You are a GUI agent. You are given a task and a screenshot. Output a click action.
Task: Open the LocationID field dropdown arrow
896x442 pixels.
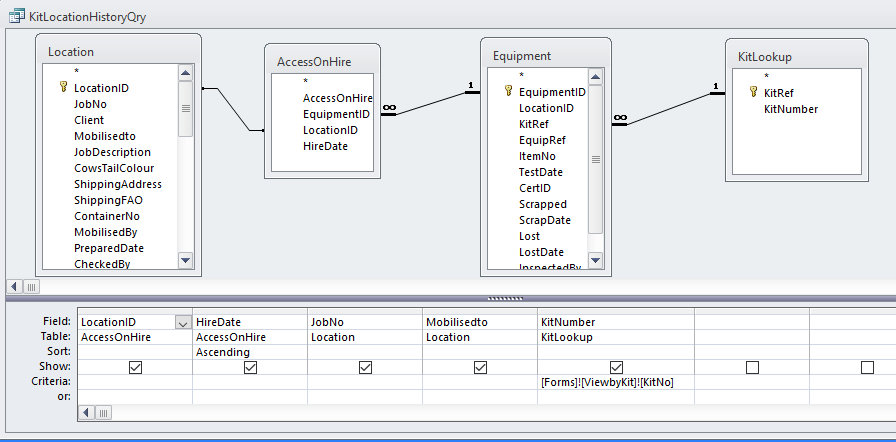pos(183,323)
